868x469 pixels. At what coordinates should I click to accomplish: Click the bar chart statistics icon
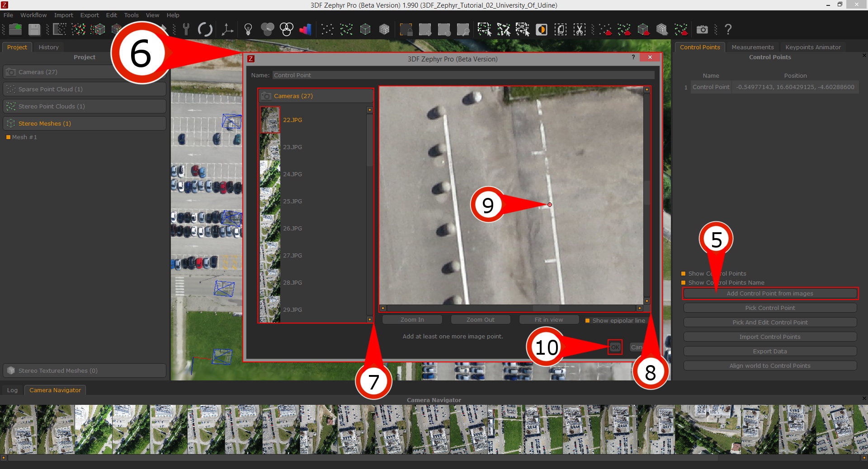coord(306,29)
